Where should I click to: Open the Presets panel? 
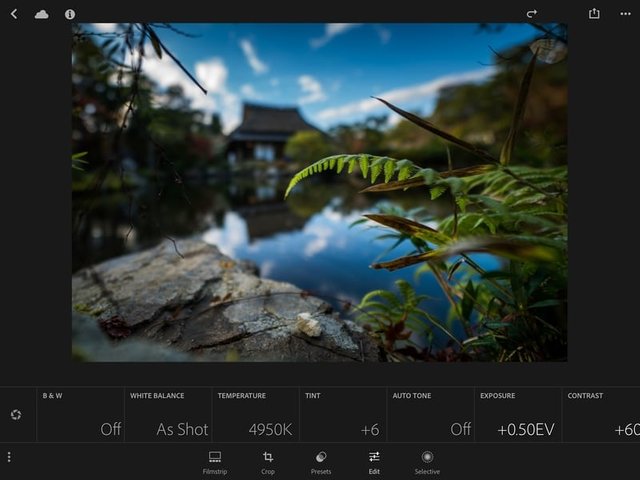click(x=321, y=462)
